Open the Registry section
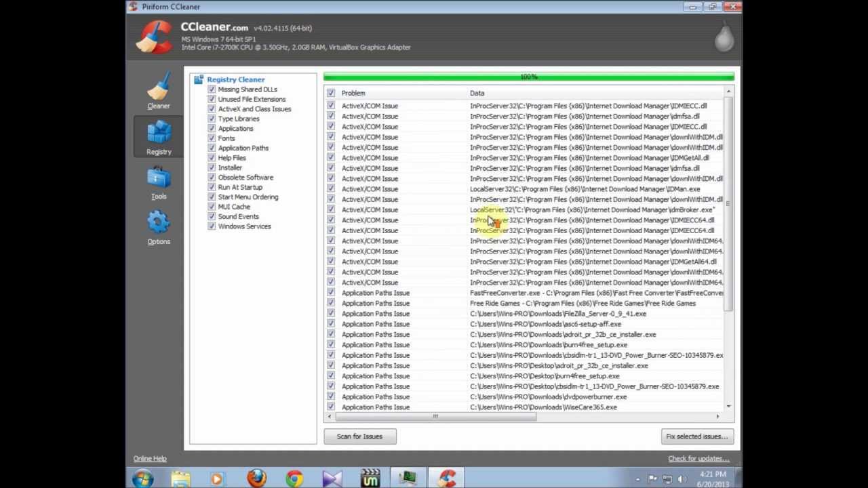868x488 pixels. (x=159, y=137)
